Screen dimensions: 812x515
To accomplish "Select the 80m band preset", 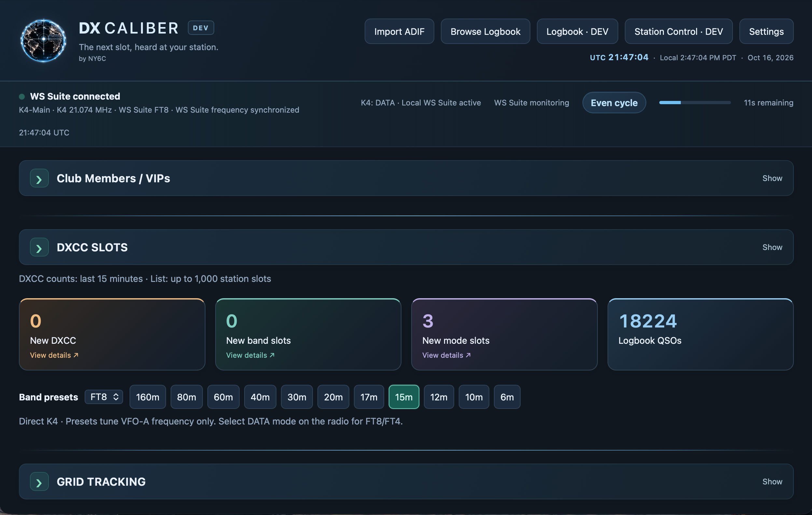I will 187,397.
